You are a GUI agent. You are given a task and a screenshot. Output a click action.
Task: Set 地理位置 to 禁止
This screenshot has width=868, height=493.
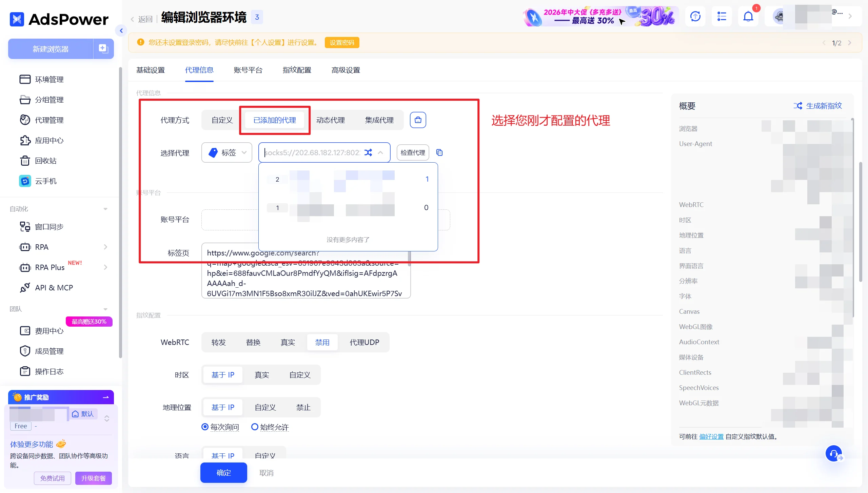tap(303, 407)
